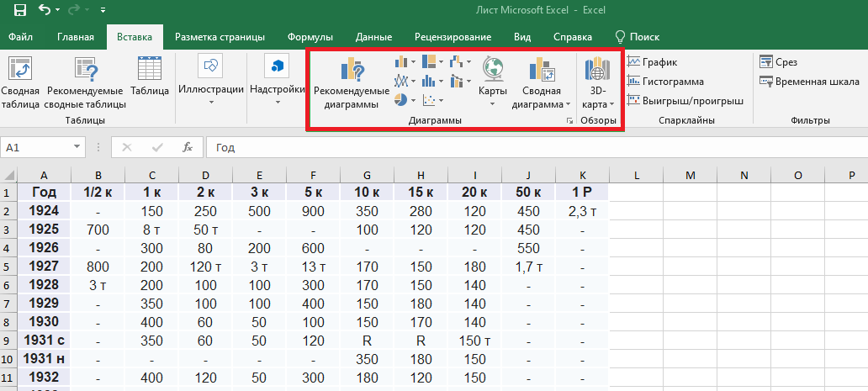The width and height of the screenshot is (868, 391).
Task: Select all cells with the corner triangle
Action: click(x=8, y=176)
